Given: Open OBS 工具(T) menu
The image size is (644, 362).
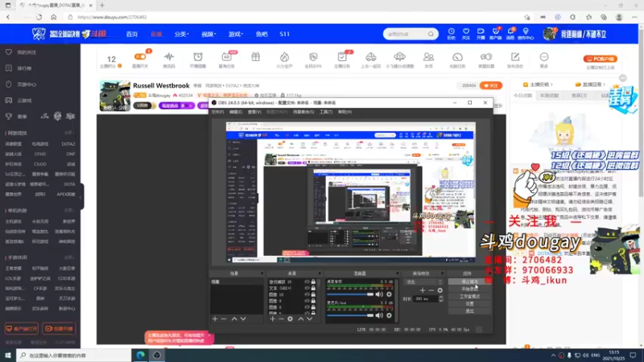Looking at the screenshot, I should 326,112.
